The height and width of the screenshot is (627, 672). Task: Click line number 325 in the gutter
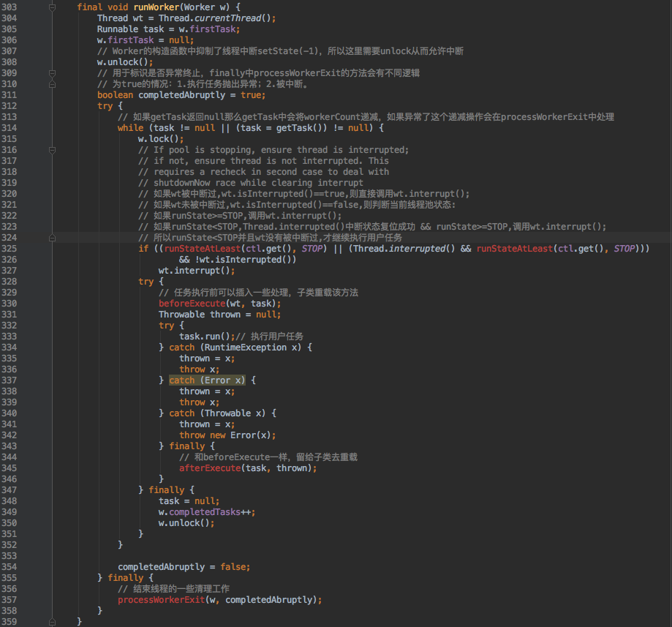coord(9,249)
